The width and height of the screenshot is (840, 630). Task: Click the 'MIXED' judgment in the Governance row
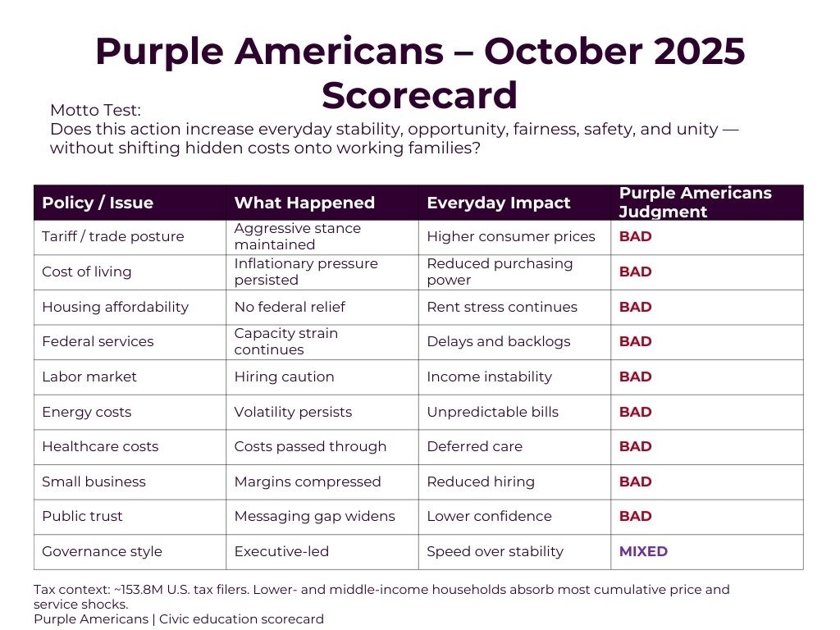click(x=643, y=552)
